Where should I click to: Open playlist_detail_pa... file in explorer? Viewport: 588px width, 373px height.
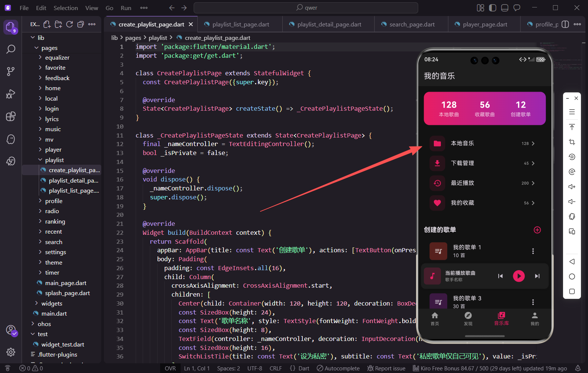[73, 180]
